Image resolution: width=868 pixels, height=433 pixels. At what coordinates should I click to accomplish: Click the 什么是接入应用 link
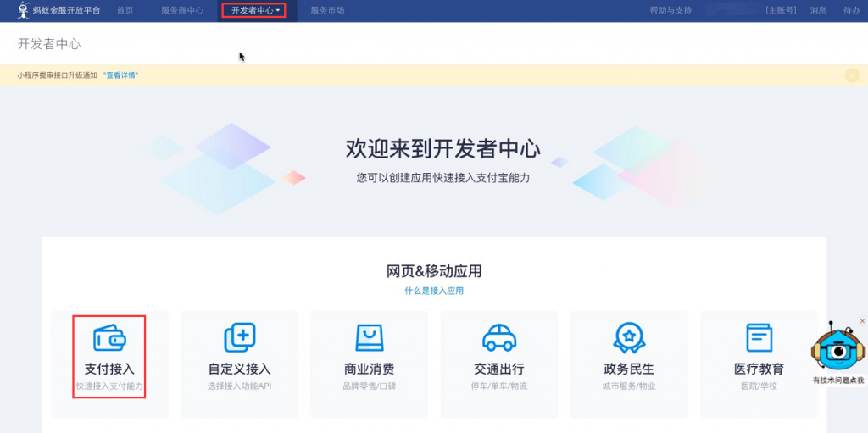(x=434, y=291)
